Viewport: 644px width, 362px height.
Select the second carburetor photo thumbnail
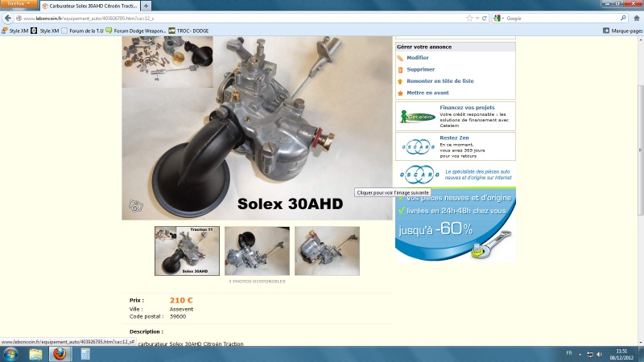(257, 251)
